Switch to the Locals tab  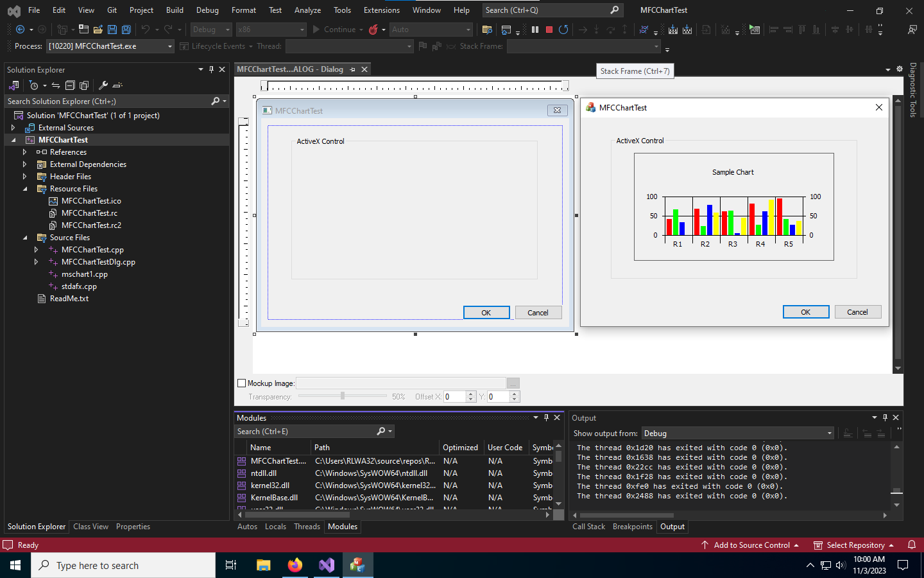click(276, 527)
